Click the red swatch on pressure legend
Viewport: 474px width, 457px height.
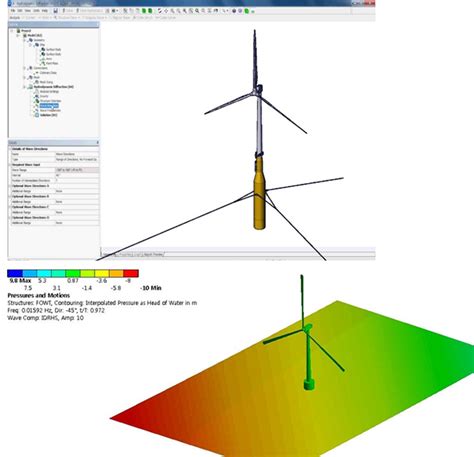pos(131,274)
